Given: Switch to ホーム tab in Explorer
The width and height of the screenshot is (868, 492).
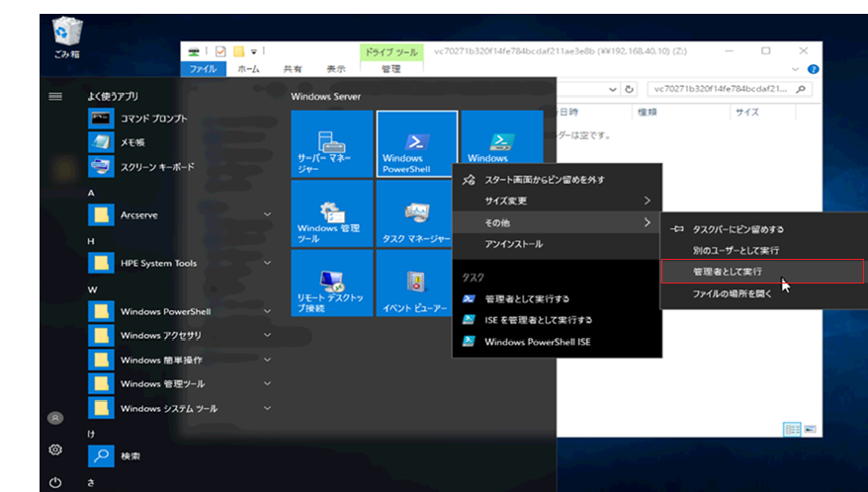Looking at the screenshot, I should [x=248, y=69].
